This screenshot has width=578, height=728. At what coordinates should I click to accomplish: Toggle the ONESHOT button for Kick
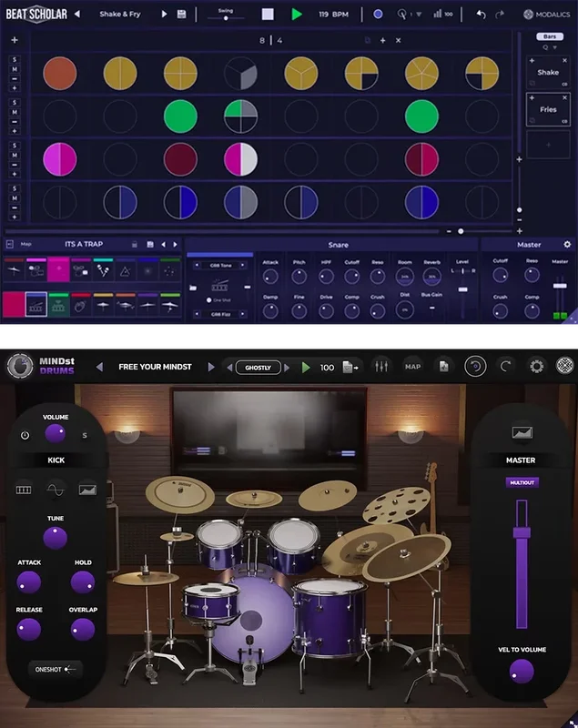pyautogui.click(x=56, y=670)
